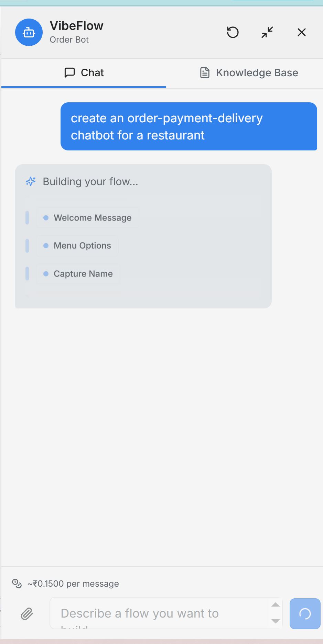Click the loading send button
Screen dimensions: 323x644
point(304,613)
